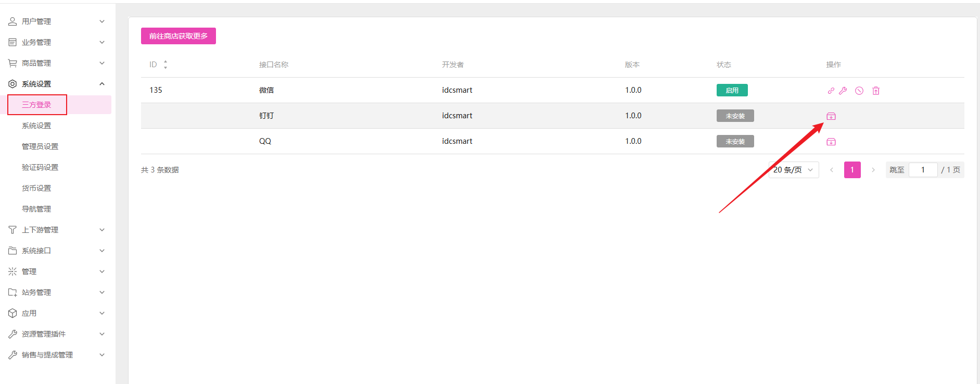The width and height of the screenshot is (980, 384).
Task: Open 导航管理 in the sidebar submenu
Action: (36, 209)
